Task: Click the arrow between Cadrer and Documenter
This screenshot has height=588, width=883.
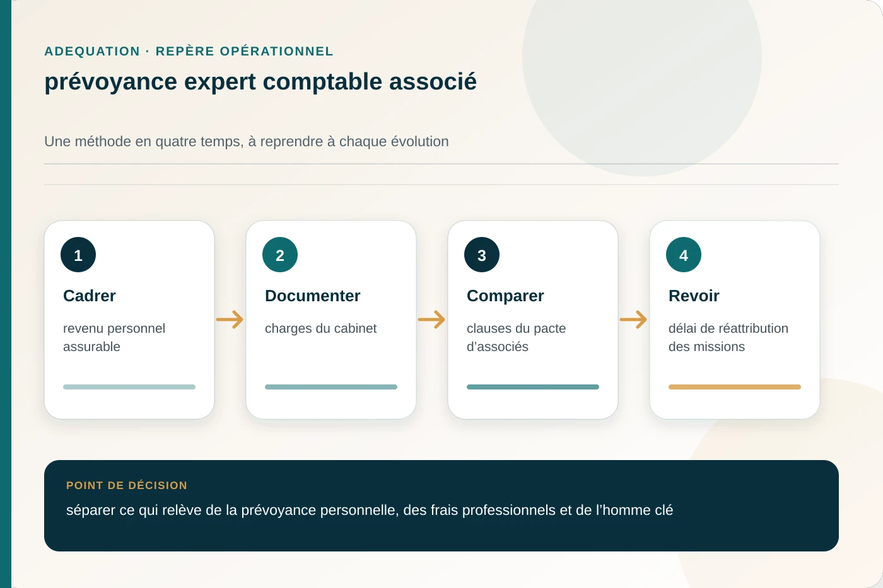Action: click(230, 320)
